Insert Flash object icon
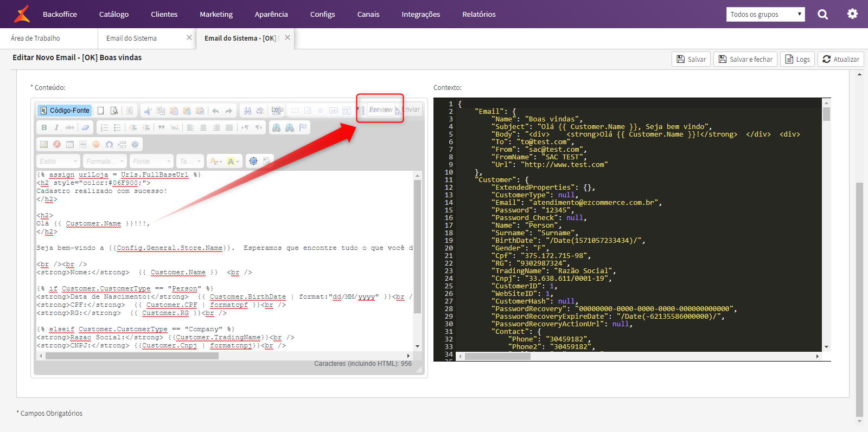The image size is (868, 432). point(57,144)
